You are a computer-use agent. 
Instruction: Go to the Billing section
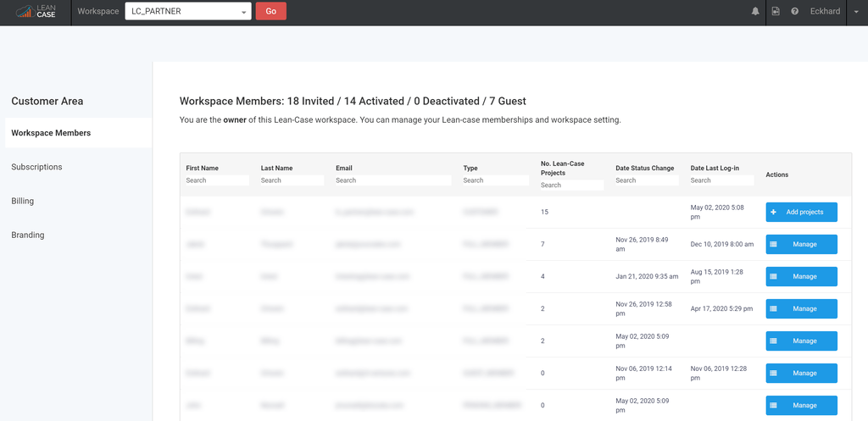click(22, 201)
